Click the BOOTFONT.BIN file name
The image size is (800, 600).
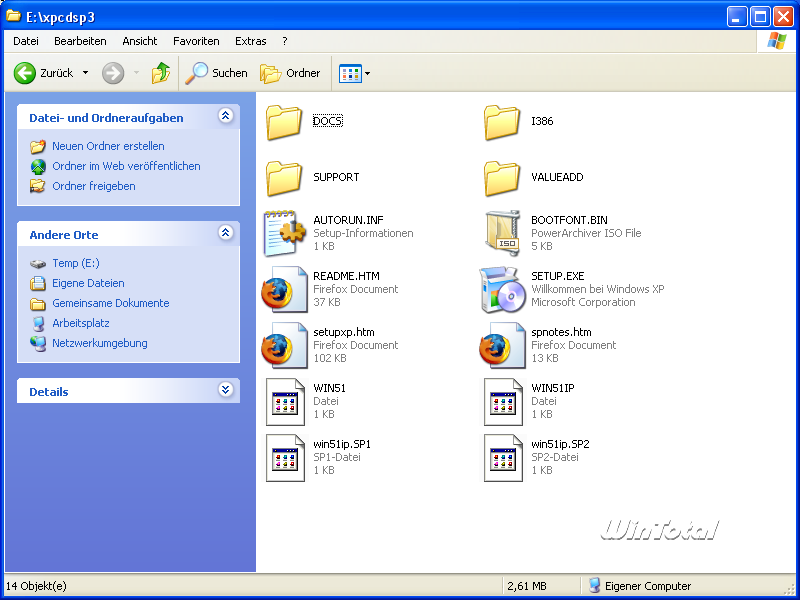point(569,220)
